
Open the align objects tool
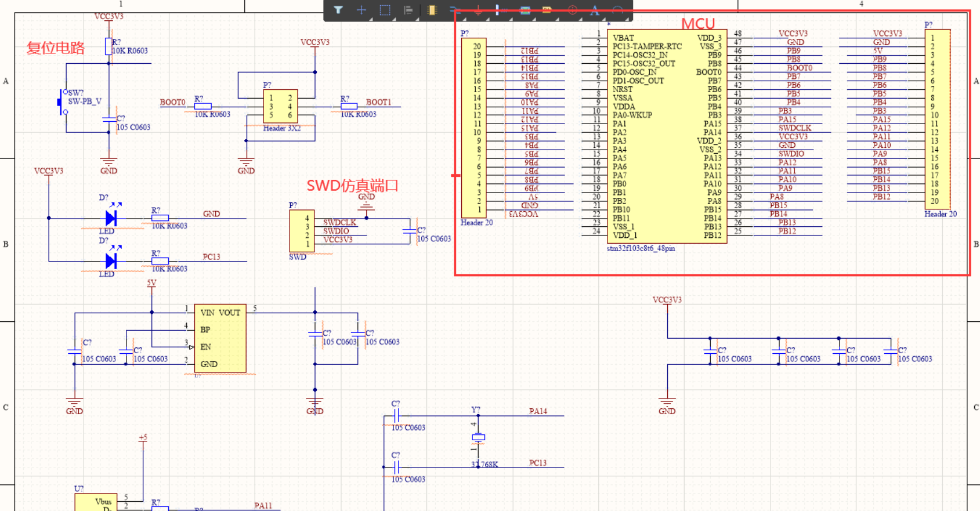coord(408,10)
